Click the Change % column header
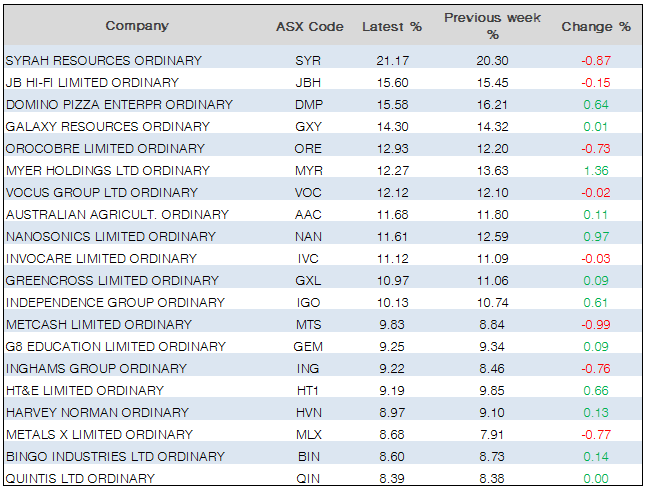Screen dimensions: 648x492 (x=596, y=26)
